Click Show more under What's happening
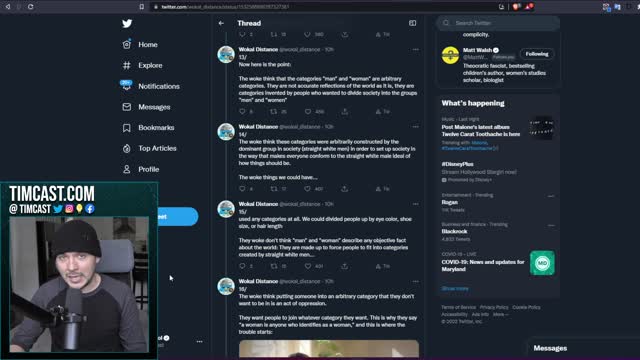Viewport: 640px width, 360px height. pos(455,289)
